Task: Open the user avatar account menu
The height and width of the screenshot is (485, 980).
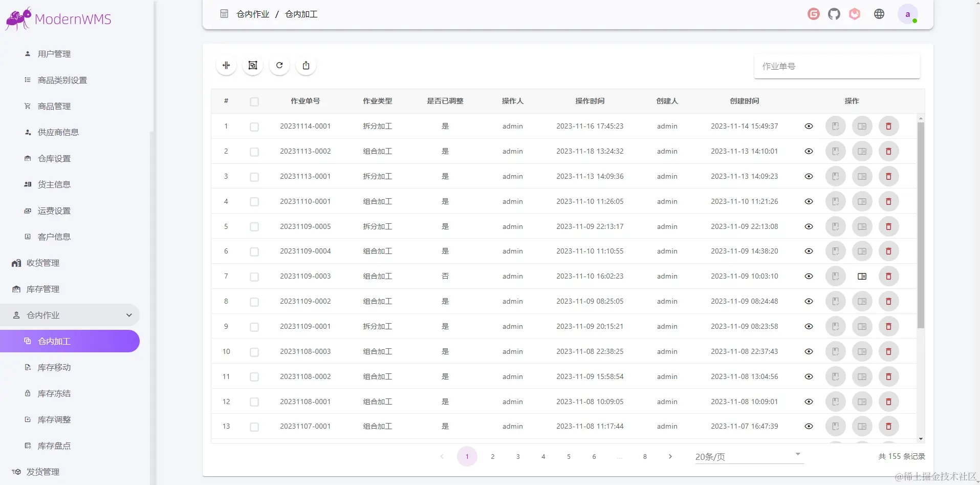Action: [x=908, y=14]
